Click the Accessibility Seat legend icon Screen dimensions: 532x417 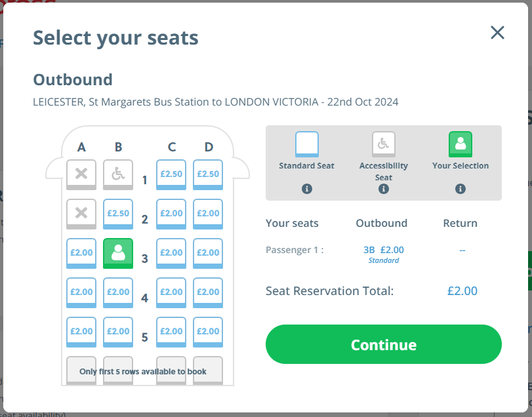(x=383, y=144)
